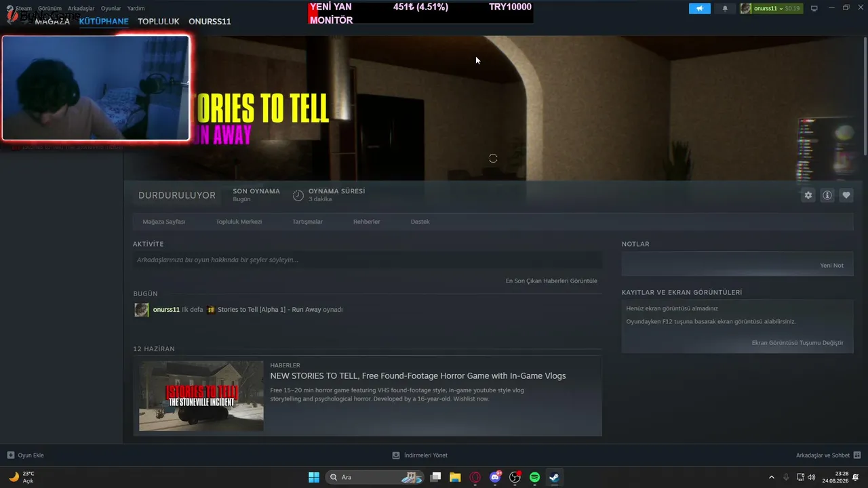Open the Windows Start menu
This screenshot has width=868, height=488.
click(x=314, y=477)
